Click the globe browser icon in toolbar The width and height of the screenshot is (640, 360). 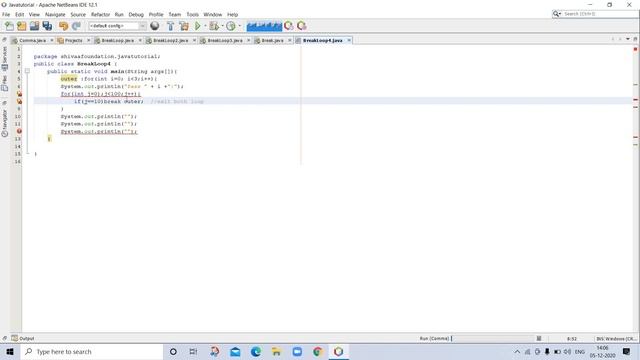[155, 26]
